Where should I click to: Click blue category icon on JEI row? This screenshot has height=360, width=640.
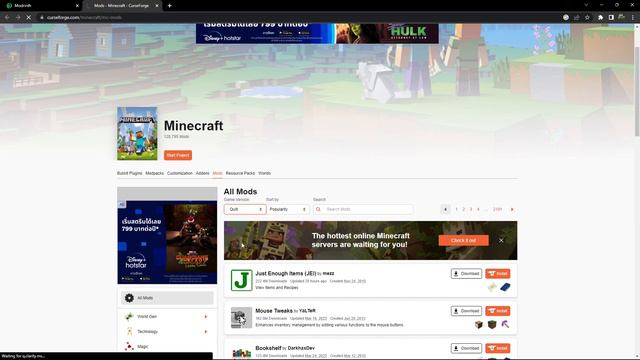coord(505,287)
